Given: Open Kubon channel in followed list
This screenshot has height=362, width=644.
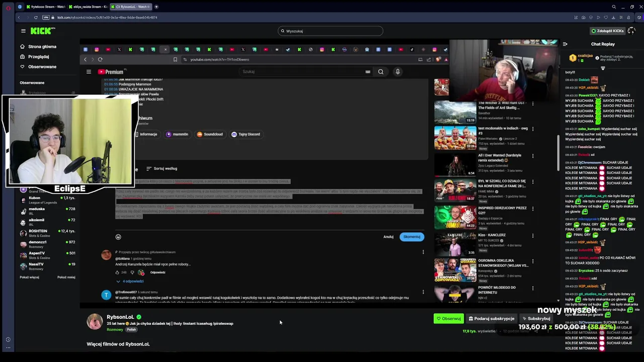Looking at the screenshot, I should [48, 200].
